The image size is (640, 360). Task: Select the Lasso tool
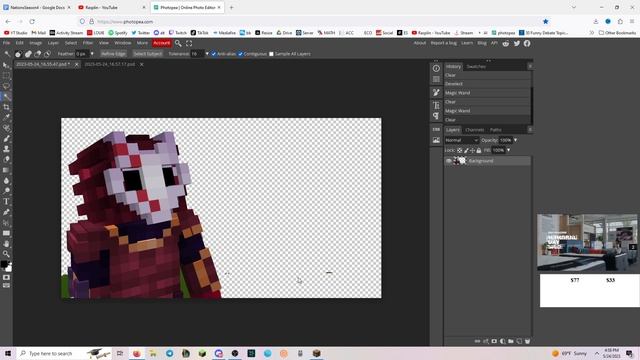click(x=6, y=86)
